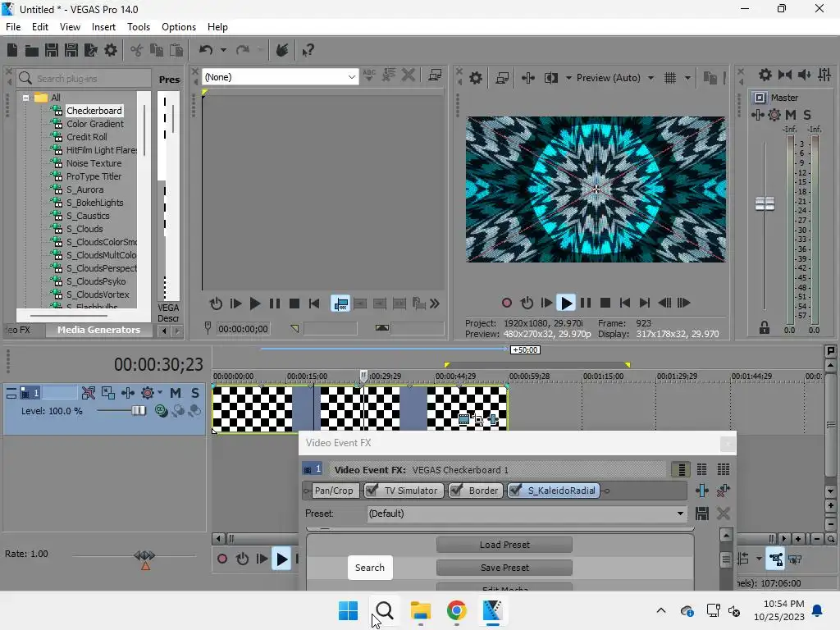Screen dimensions: 840x630
Task: Open split screen view dropdown arrow
Action: [568, 78]
